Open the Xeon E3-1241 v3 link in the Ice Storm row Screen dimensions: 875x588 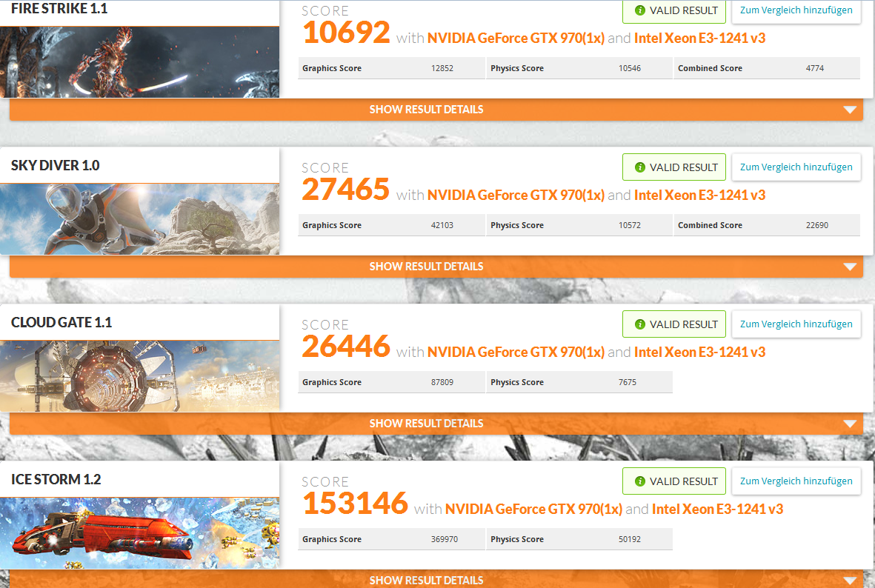718,509
